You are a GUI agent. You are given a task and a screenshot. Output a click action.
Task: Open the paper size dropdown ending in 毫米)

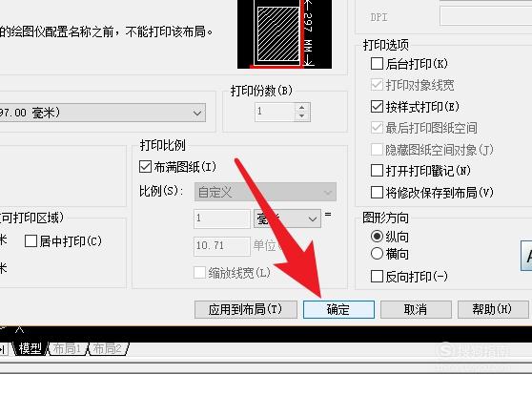[102, 113]
